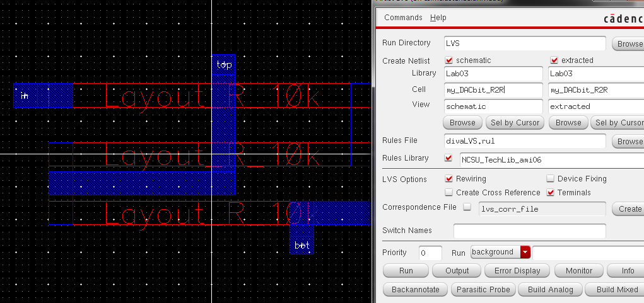Select the 'top' pin in layout
Screen dimensions: 644x303
(224, 65)
